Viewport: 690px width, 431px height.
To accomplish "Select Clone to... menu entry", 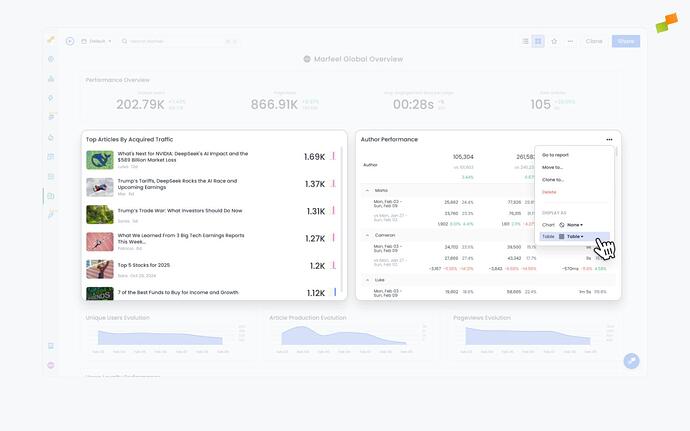I will [553, 180].
